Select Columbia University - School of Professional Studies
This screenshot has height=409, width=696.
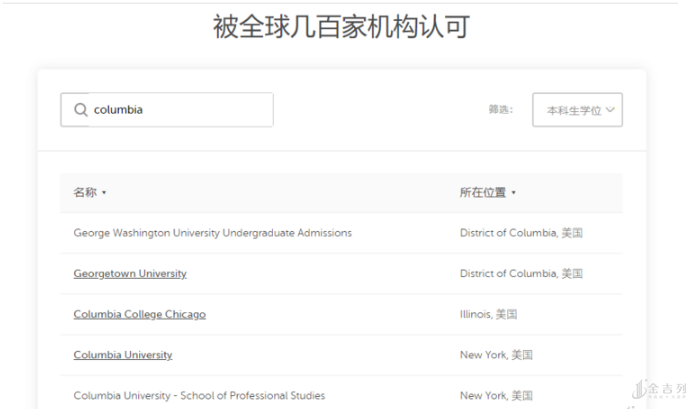[x=199, y=395]
